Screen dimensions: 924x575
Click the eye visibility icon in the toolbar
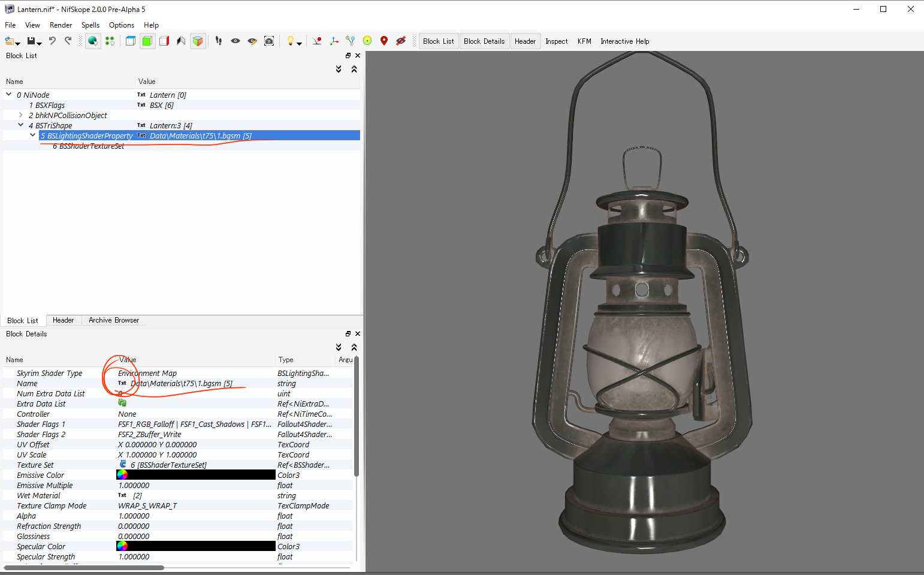235,41
